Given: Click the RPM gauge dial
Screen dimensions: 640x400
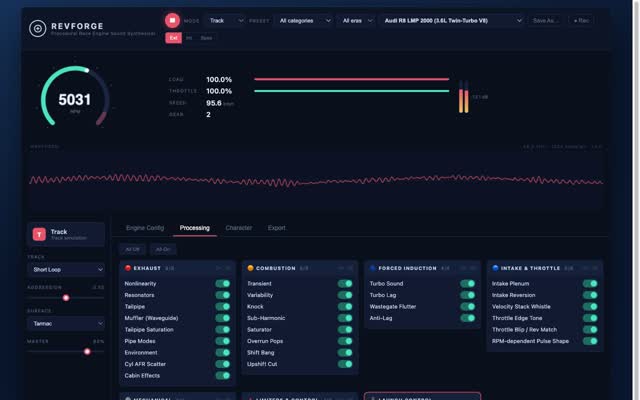Looking at the screenshot, I should point(75,96).
